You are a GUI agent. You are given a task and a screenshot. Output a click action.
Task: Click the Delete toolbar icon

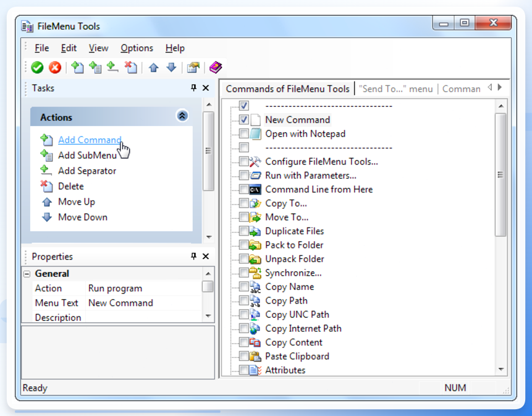click(x=130, y=67)
